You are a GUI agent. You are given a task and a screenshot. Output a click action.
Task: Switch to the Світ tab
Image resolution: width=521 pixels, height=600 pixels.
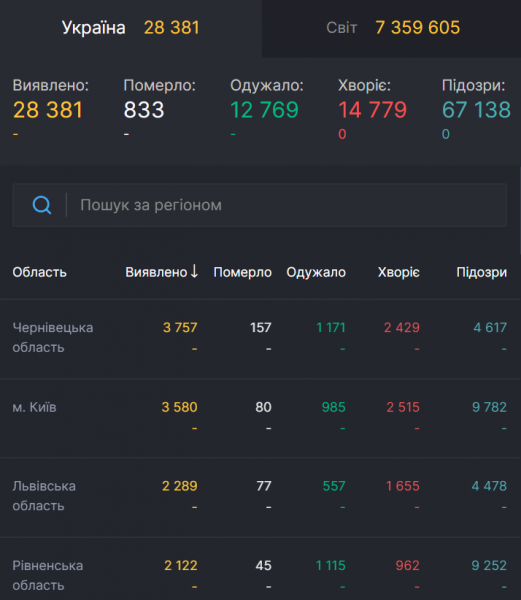point(391,28)
